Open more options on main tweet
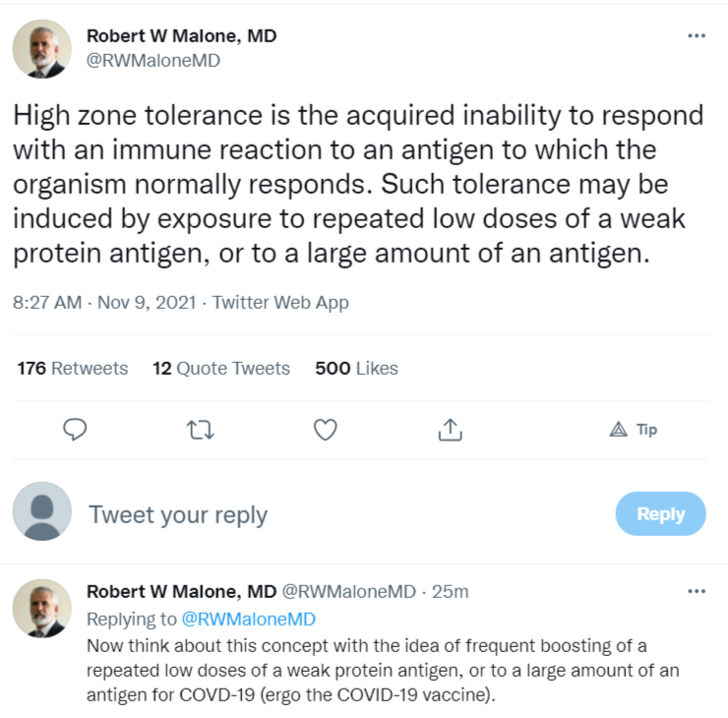Image resolution: width=728 pixels, height=718 pixels. (697, 36)
